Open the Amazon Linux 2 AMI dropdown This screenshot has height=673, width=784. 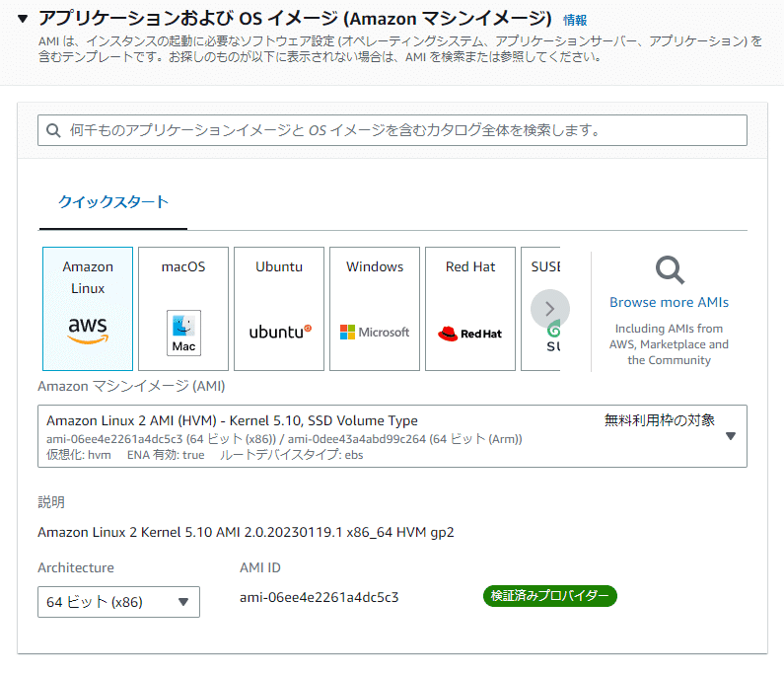(392, 436)
